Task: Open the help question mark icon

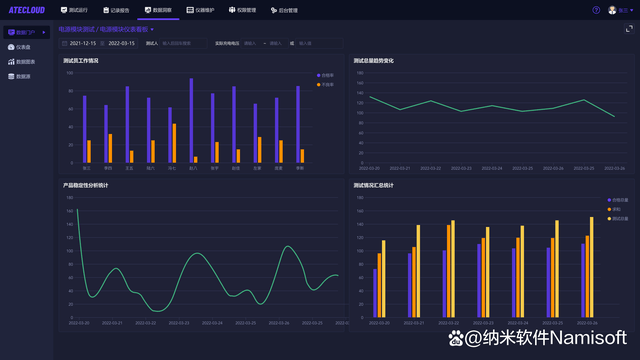Action: pos(596,10)
